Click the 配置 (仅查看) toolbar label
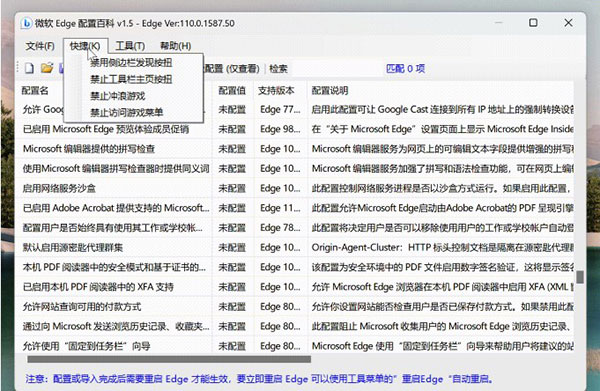The image size is (600, 391). [232, 68]
